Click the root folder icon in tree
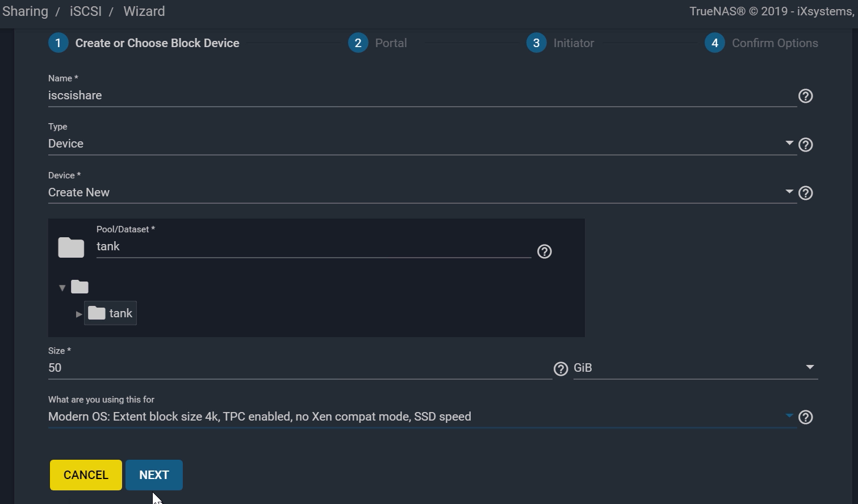Screen dimensions: 858x504 [79, 287]
